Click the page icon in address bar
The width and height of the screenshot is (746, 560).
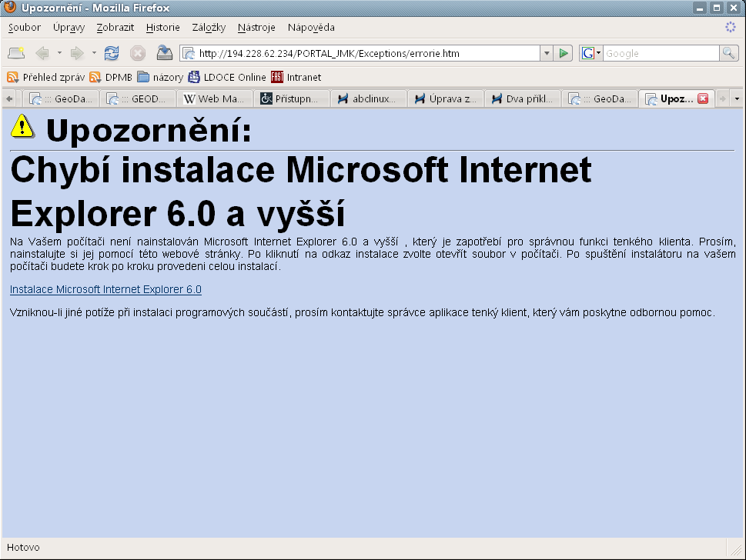pos(189,53)
